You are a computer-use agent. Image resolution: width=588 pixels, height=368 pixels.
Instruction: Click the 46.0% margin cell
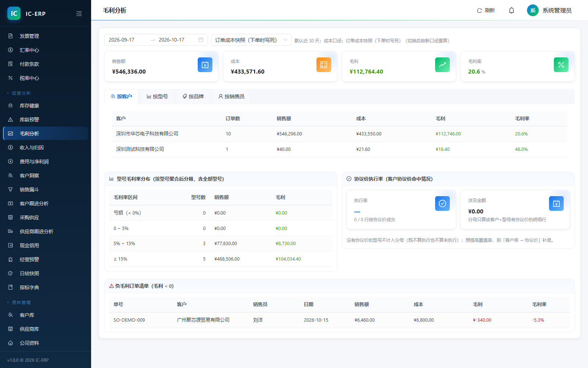(521, 149)
